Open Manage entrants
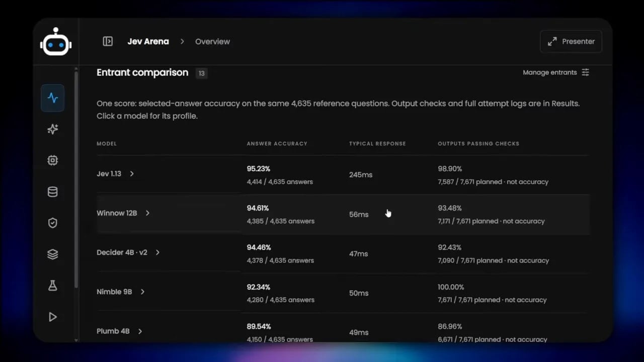Screen dimensions: 644x362 [556, 72]
